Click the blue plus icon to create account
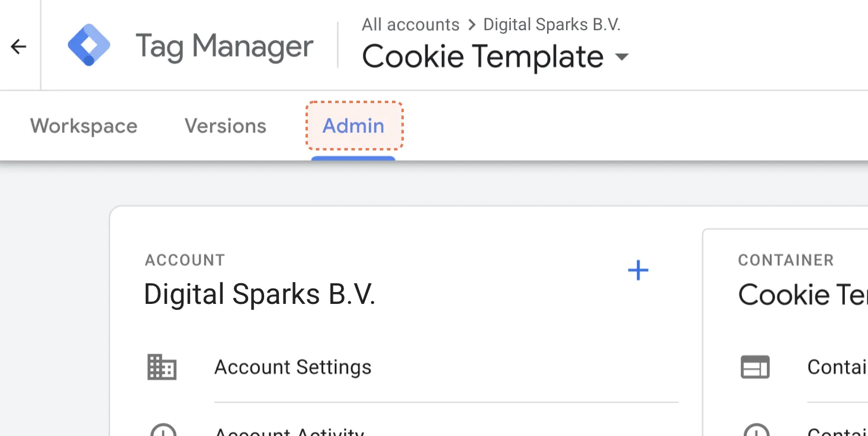 [x=638, y=271]
